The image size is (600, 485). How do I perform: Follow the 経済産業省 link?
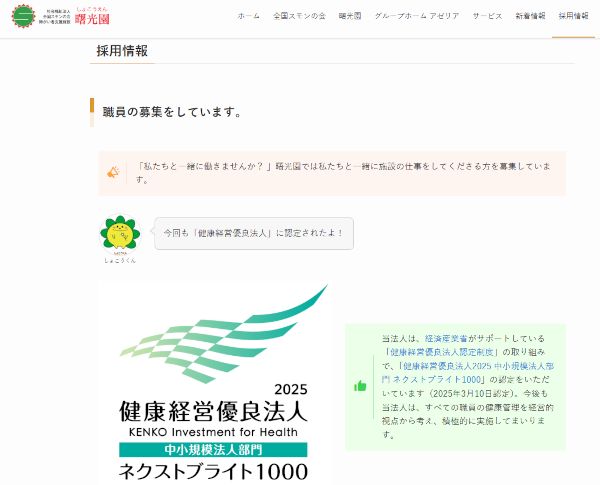448,339
